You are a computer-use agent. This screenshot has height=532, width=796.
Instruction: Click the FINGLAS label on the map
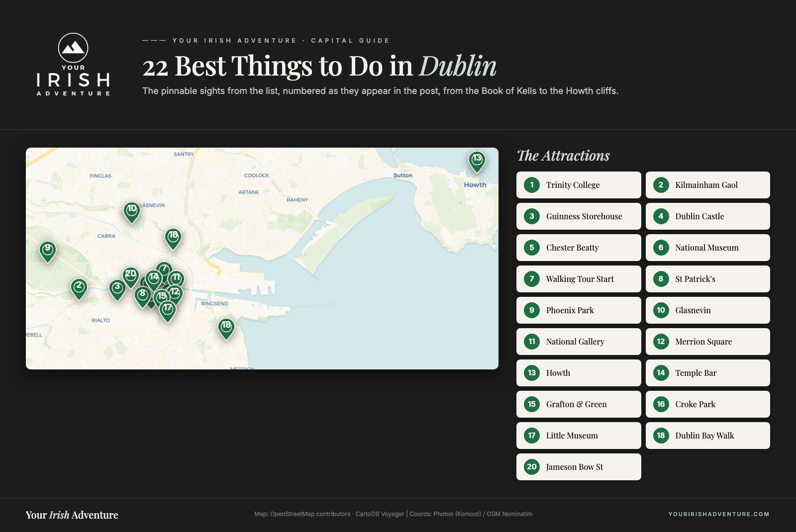point(100,176)
